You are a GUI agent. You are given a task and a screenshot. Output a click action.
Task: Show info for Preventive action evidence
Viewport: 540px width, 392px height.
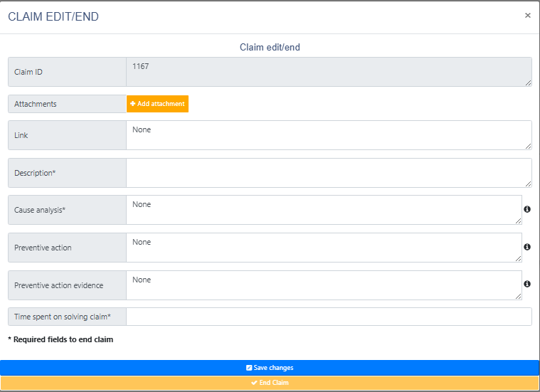(527, 285)
